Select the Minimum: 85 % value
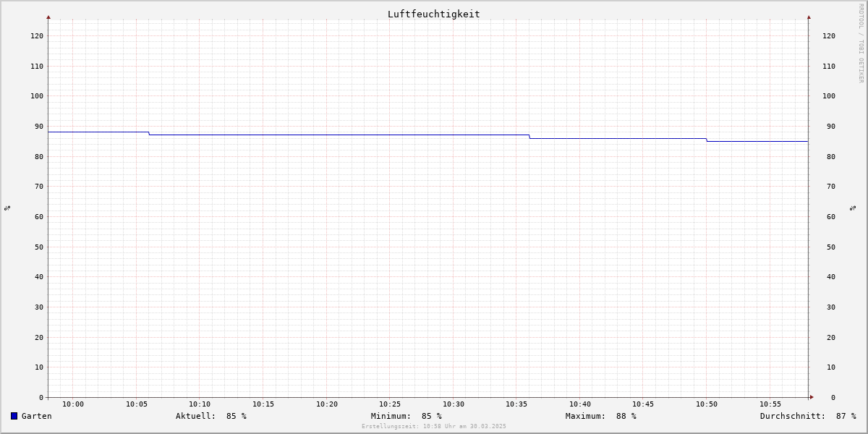The width and height of the screenshot is (868, 434). click(407, 416)
